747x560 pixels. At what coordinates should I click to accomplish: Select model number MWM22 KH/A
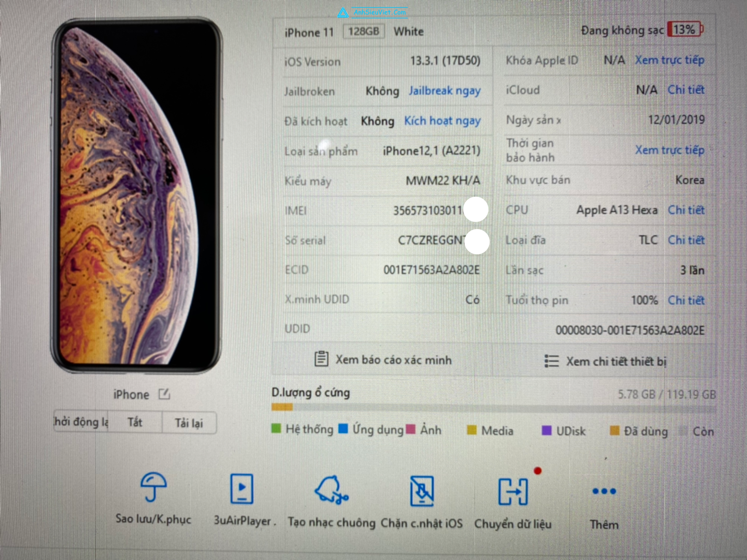pyautogui.click(x=442, y=181)
